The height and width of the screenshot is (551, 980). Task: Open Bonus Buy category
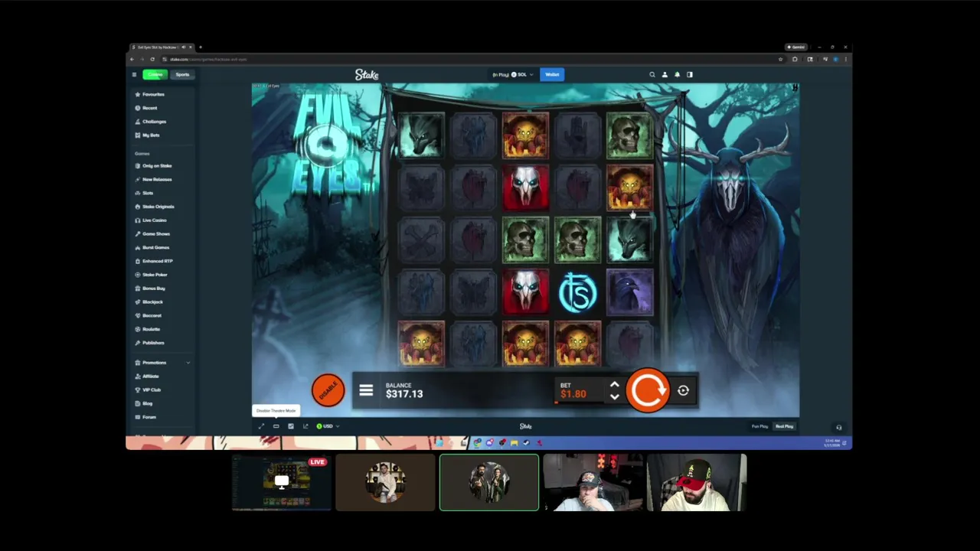click(x=150, y=289)
